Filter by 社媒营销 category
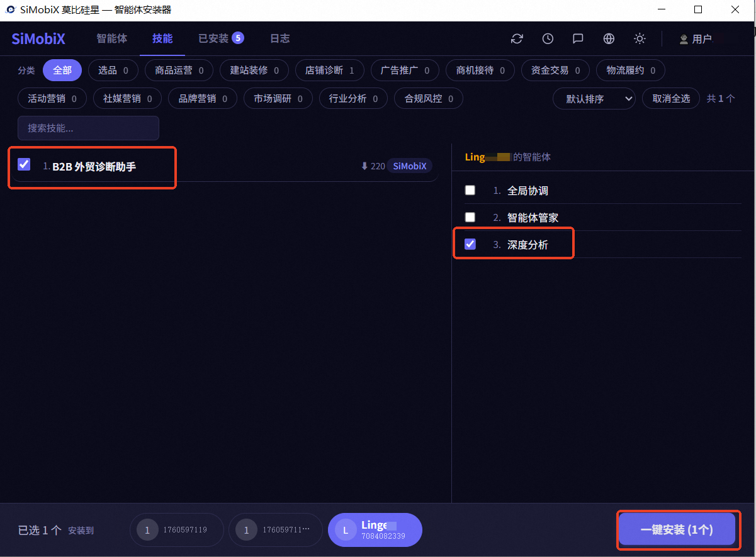Viewport: 756px width, 557px height. [x=127, y=99]
